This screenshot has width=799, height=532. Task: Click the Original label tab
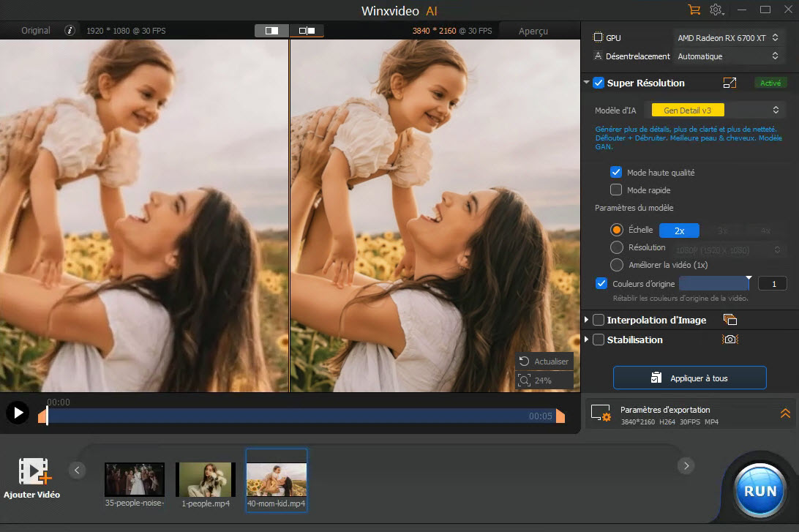pos(36,31)
